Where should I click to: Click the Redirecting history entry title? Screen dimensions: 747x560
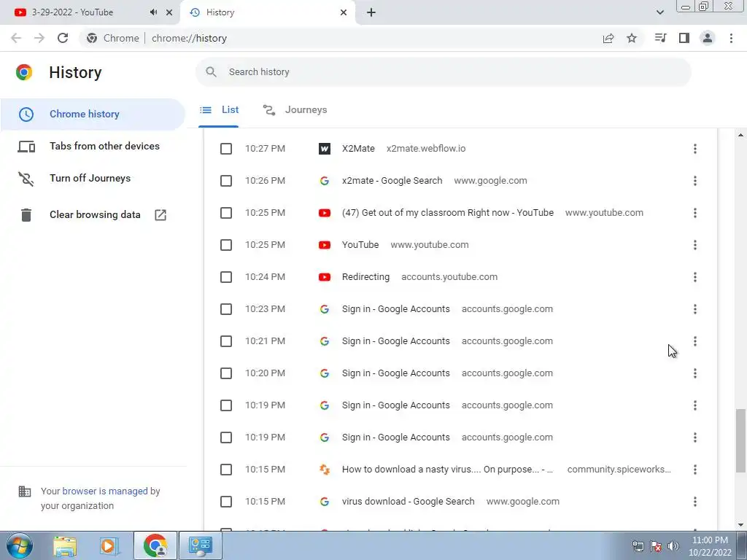[x=366, y=277]
